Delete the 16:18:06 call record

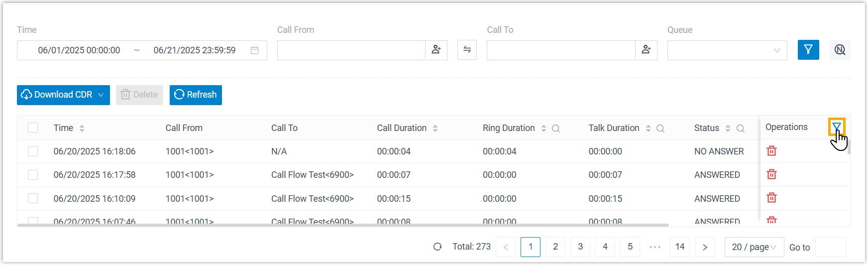click(771, 151)
